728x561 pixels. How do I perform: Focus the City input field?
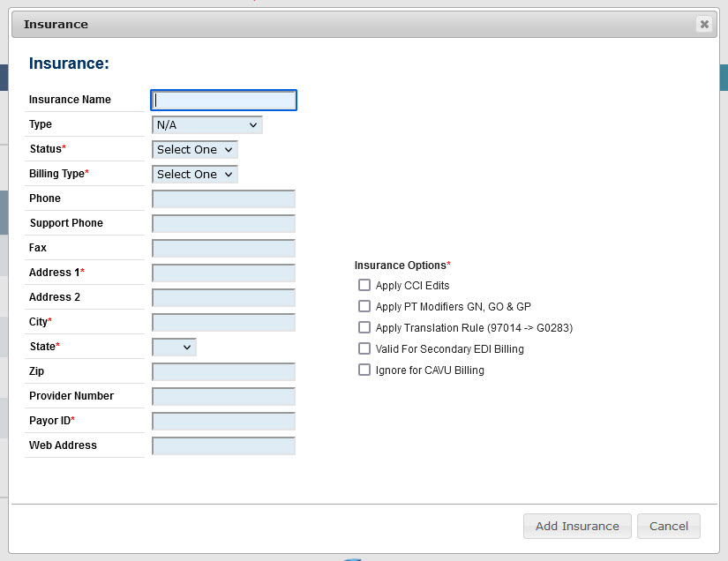[224, 322]
